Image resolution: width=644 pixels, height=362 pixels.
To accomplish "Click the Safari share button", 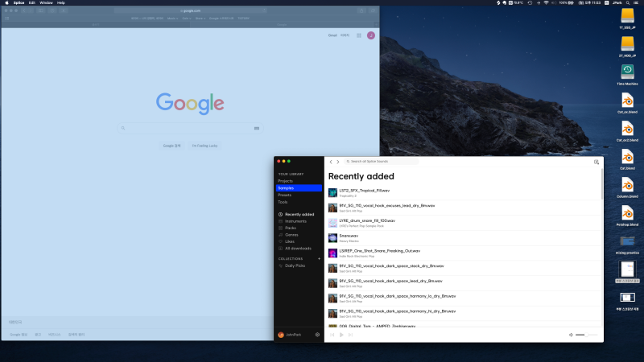I will 361,10.
